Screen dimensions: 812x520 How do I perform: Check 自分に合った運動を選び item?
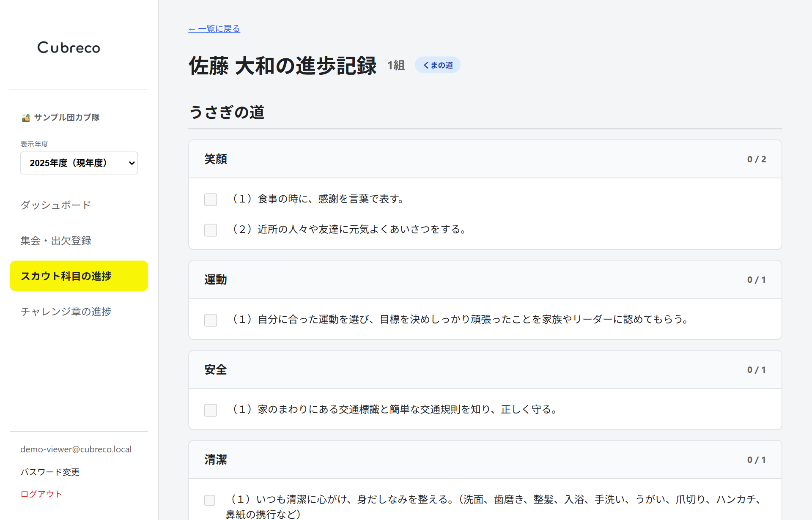tap(211, 320)
